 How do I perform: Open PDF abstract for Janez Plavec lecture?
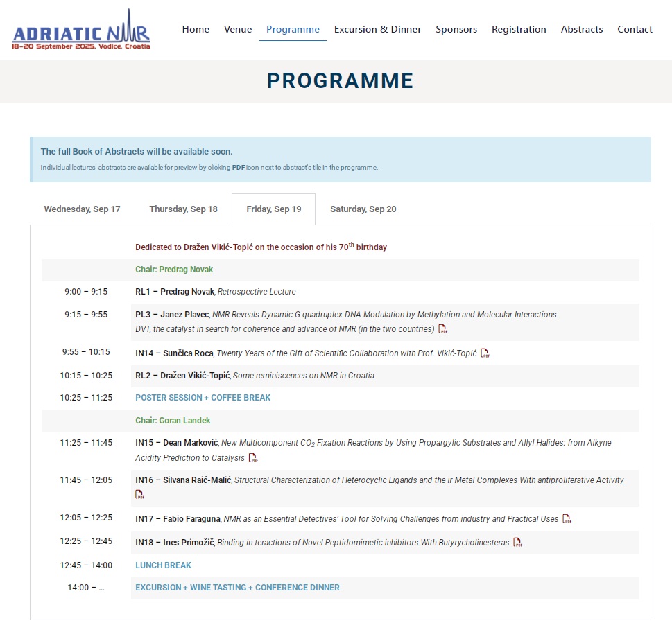click(442, 329)
